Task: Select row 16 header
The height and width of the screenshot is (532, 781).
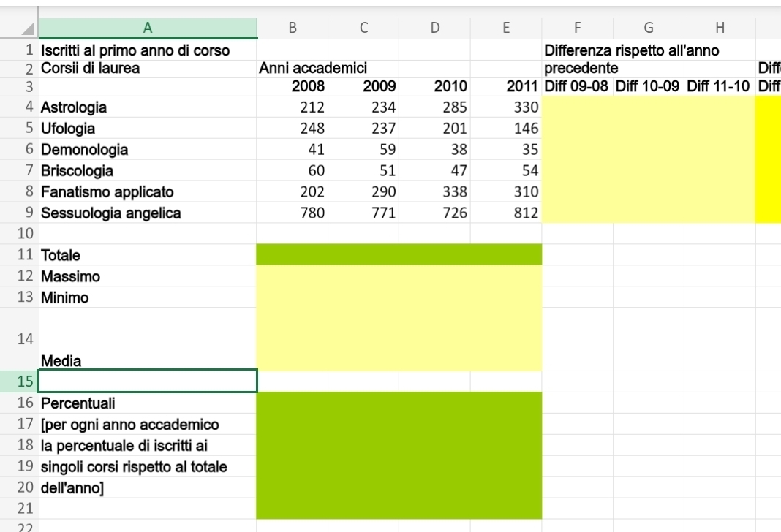Action: pyautogui.click(x=26, y=403)
